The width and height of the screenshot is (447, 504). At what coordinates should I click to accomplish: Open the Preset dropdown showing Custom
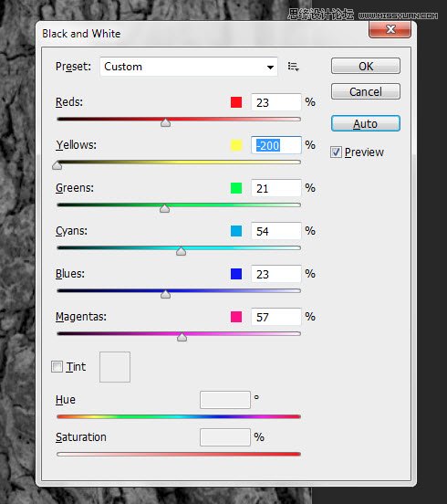[189, 67]
